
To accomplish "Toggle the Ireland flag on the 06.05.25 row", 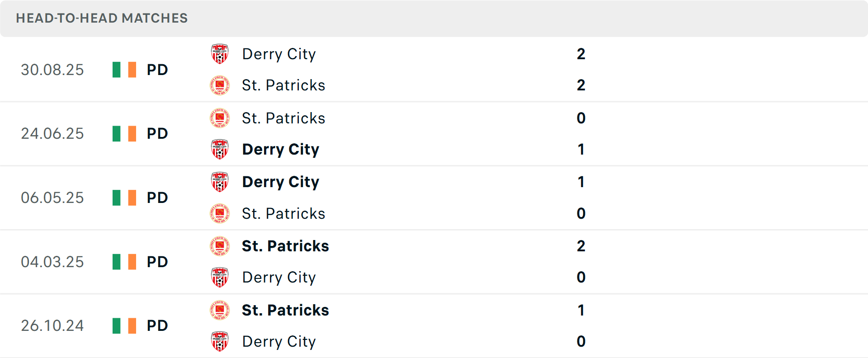I will (x=123, y=198).
